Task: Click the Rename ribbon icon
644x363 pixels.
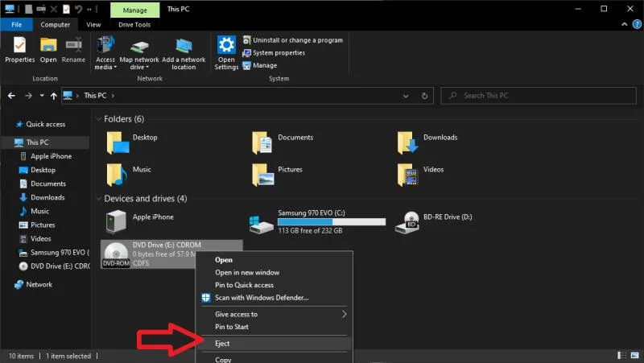Action: 73,50
